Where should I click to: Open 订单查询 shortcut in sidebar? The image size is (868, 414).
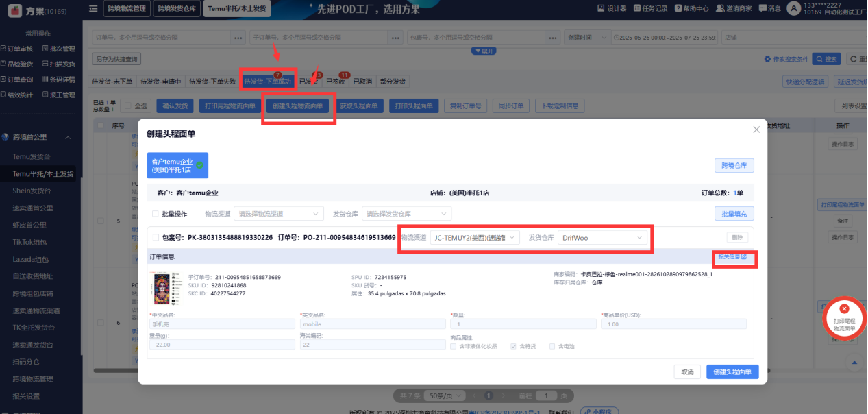coord(18,79)
